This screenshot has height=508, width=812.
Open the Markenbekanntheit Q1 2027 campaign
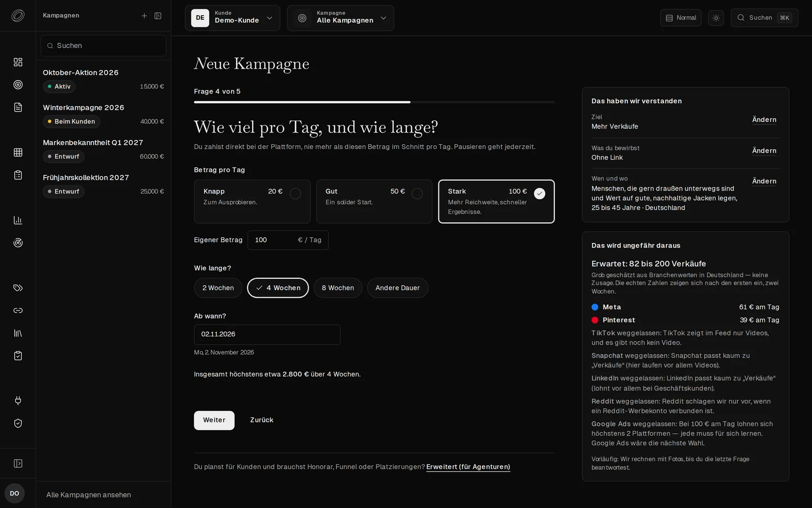(x=104, y=150)
